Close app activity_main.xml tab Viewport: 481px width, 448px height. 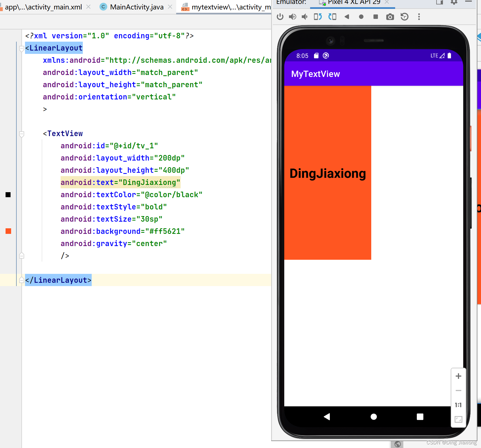point(88,7)
